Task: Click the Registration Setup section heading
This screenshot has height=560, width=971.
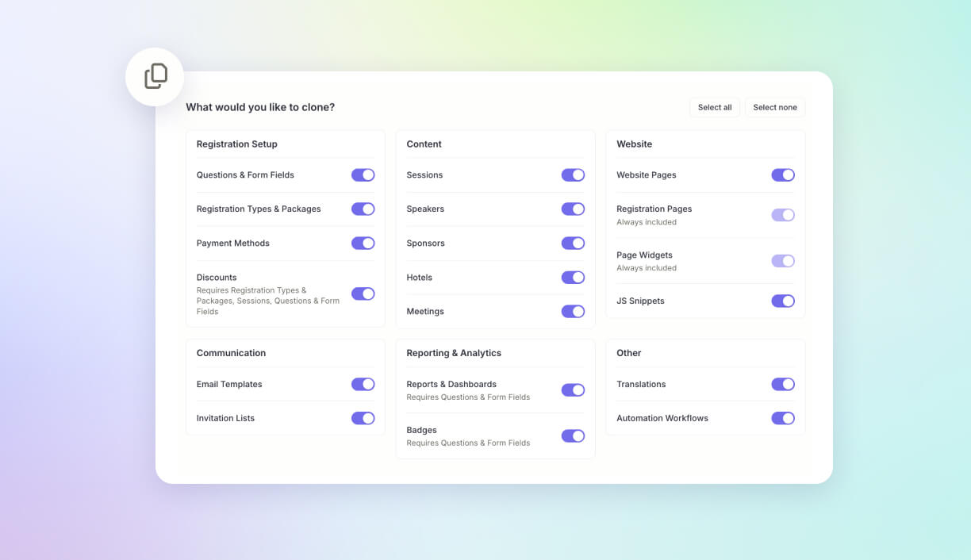Action: click(237, 144)
